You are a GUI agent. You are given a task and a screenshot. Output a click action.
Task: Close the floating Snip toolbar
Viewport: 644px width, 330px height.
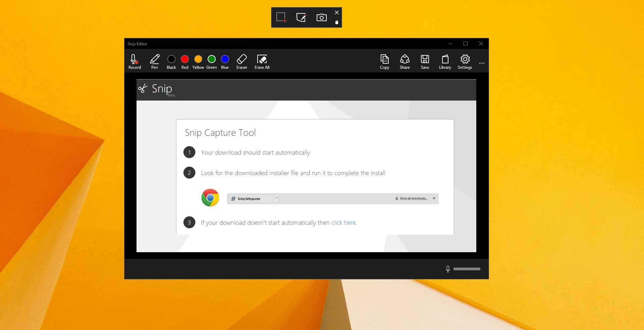pos(337,12)
